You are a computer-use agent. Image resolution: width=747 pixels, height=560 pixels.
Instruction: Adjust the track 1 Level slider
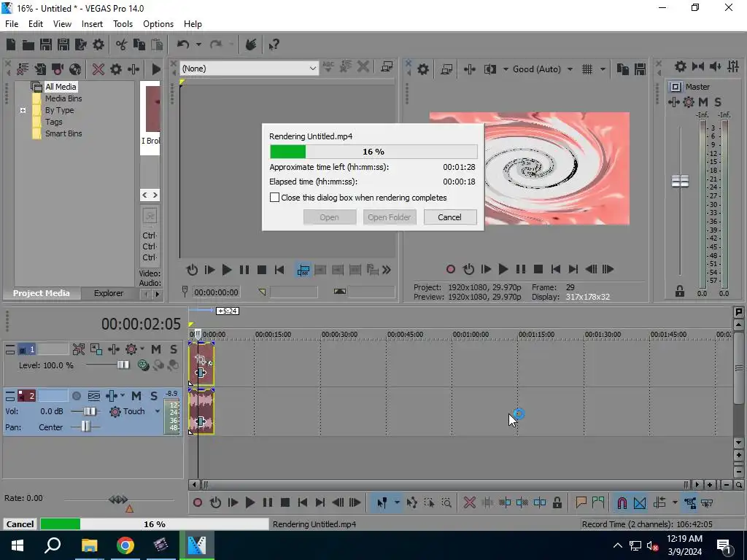coord(123,365)
